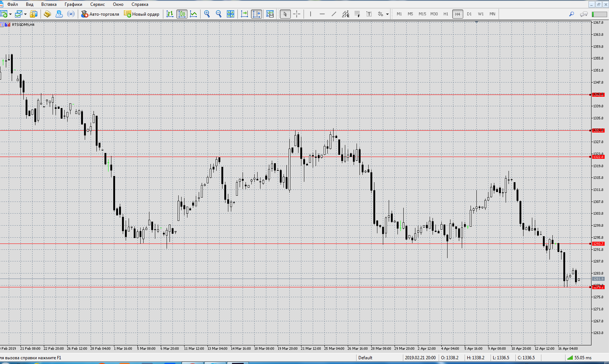Switch chart to bar chart mode
Screen dimensions: 609x364
(x=170, y=14)
